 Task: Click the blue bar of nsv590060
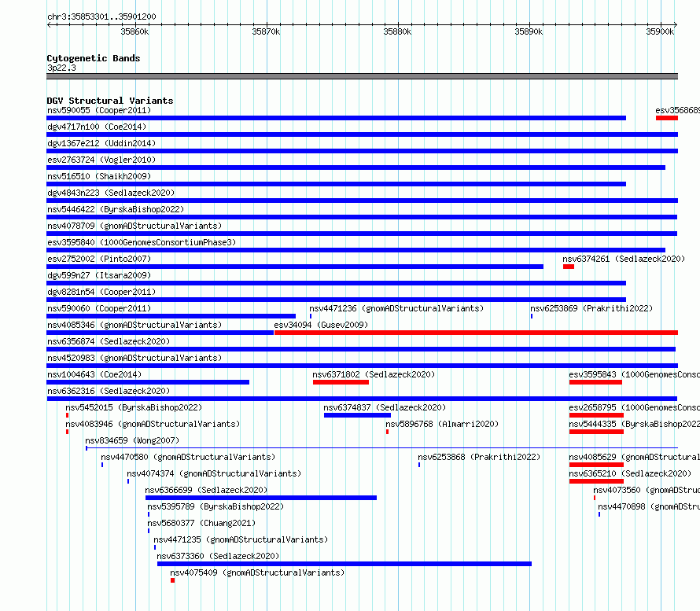point(171,316)
